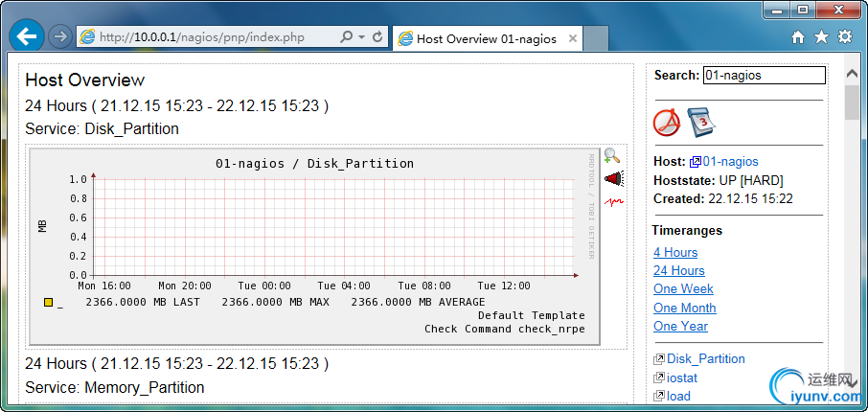The image size is (868, 412).
Task: Open the 01-nagios host link
Action: click(731, 162)
